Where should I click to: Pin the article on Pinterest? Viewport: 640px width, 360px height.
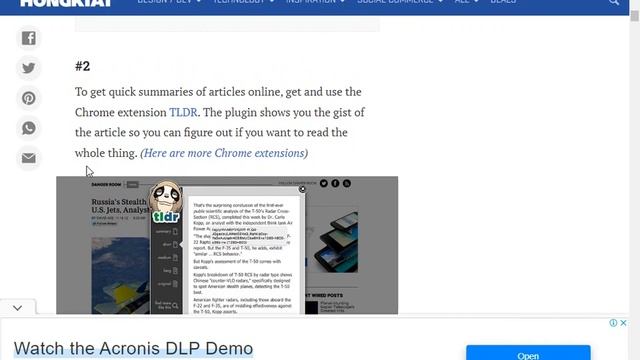point(29,98)
